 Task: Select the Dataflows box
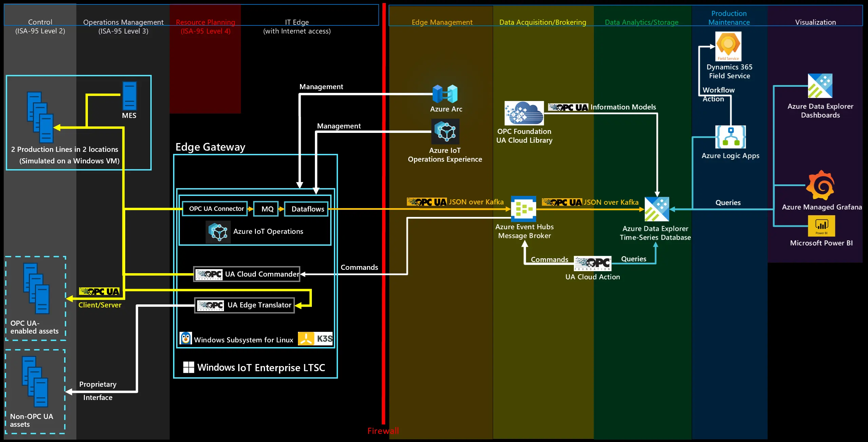coord(306,209)
